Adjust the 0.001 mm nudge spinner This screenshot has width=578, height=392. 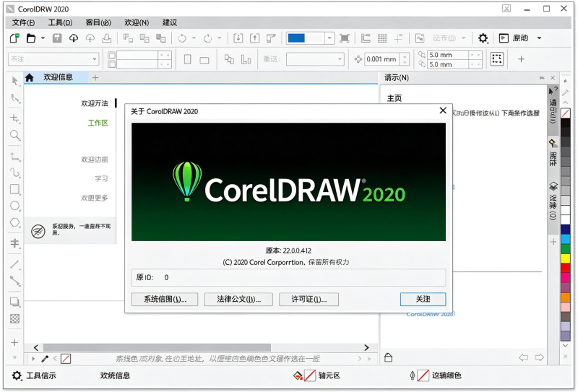pyautogui.click(x=405, y=59)
